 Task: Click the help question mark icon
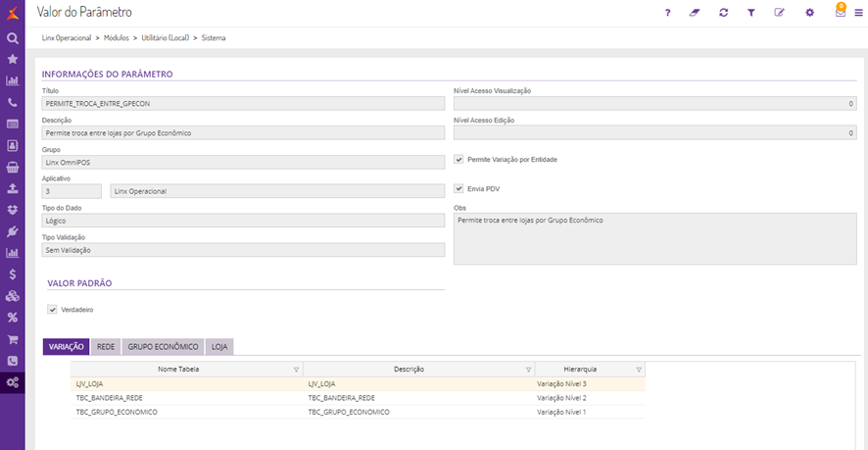[667, 13]
